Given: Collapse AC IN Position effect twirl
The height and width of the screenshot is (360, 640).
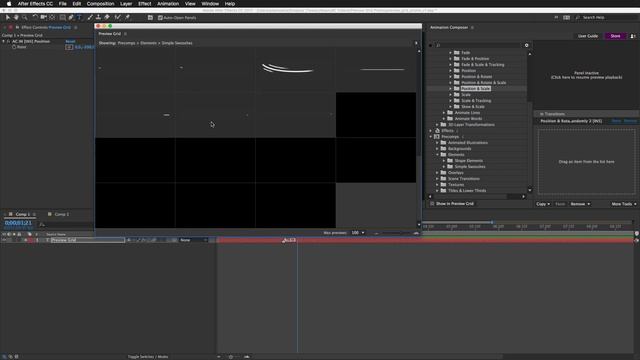Looking at the screenshot, I should tap(4, 41).
